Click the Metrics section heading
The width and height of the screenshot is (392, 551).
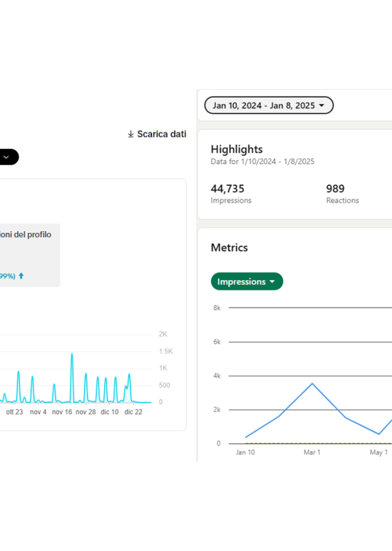[229, 247]
